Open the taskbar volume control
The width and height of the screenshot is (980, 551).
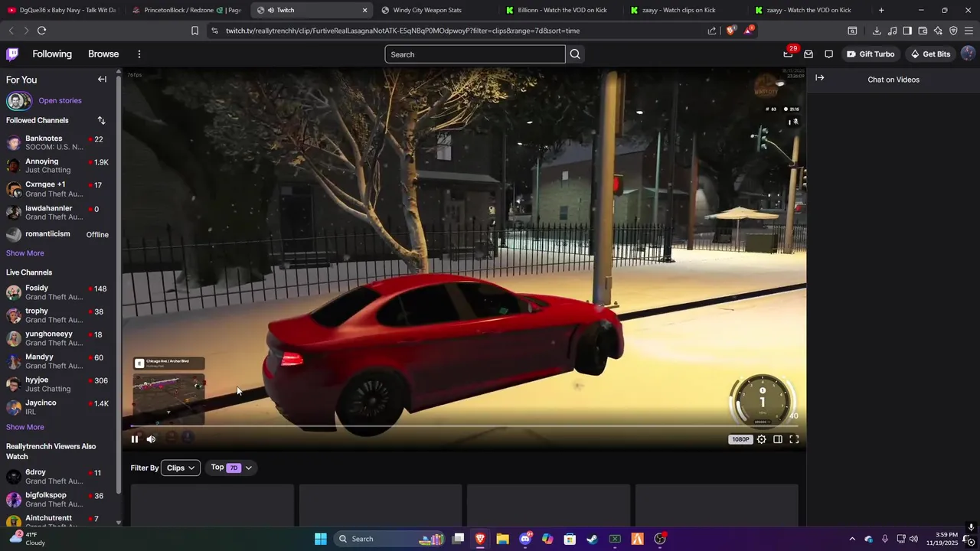pyautogui.click(x=913, y=539)
